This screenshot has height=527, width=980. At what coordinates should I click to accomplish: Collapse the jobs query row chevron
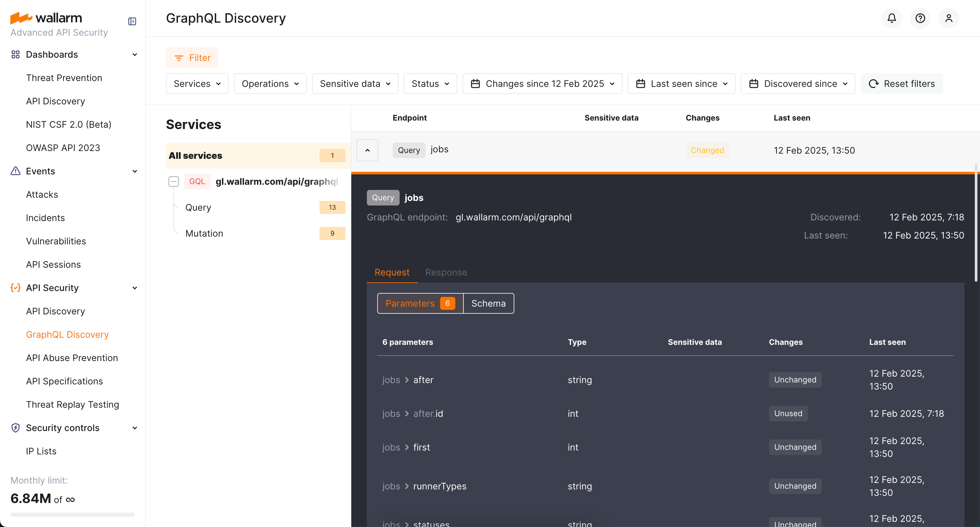point(367,150)
